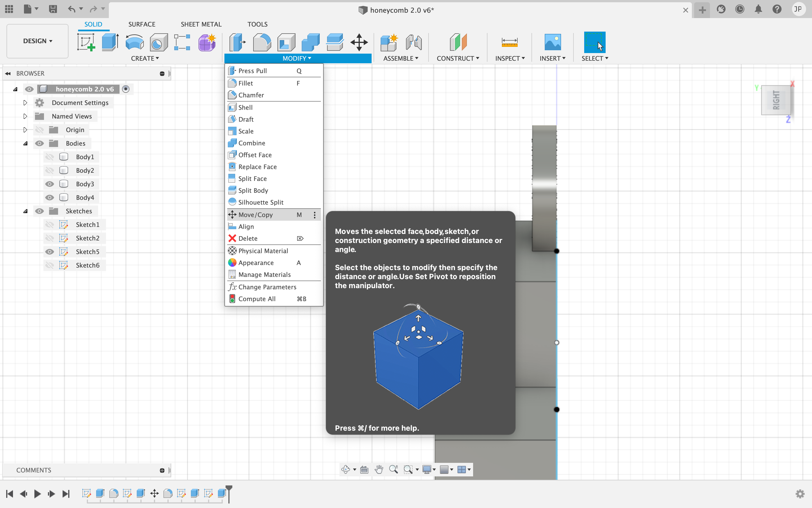Click the Save icon
The image size is (812, 508).
pyautogui.click(x=53, y=9)
